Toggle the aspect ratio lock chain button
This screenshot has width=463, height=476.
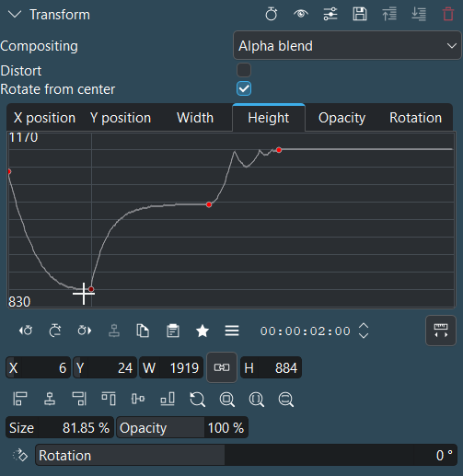pyautogui.click(x=222, y=367)
